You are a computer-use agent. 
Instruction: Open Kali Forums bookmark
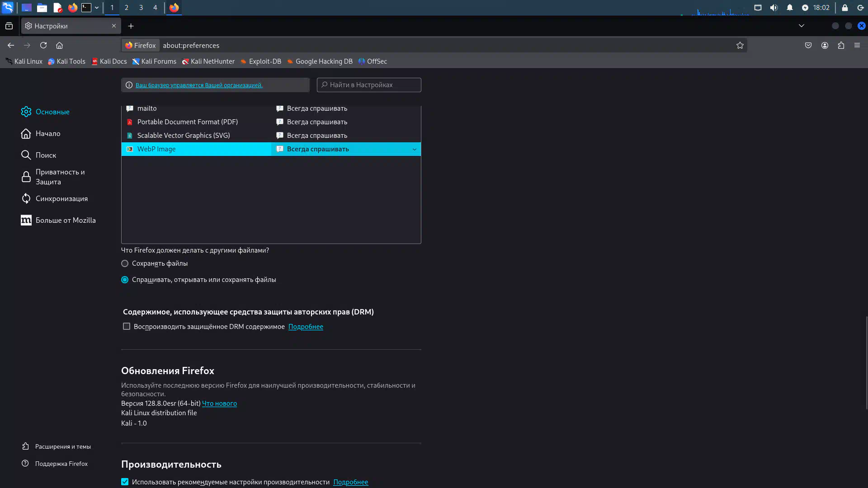154,61
